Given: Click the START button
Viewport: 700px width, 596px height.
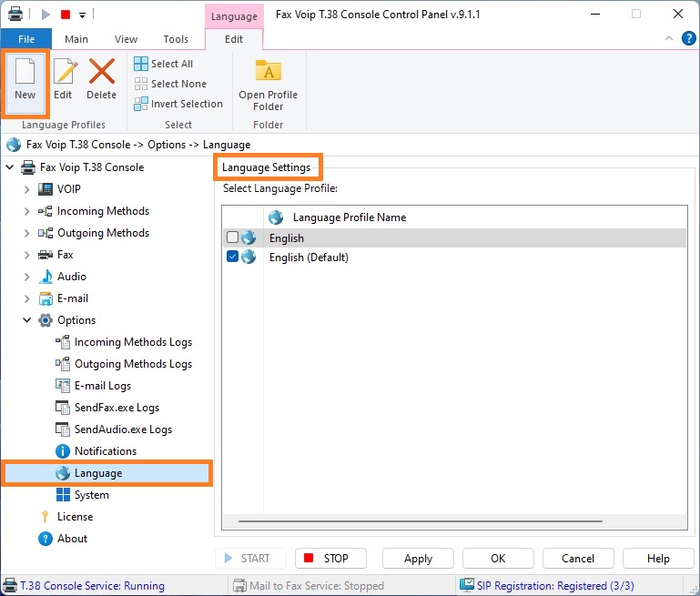Looking at the screenshot, I should (250, 558).
